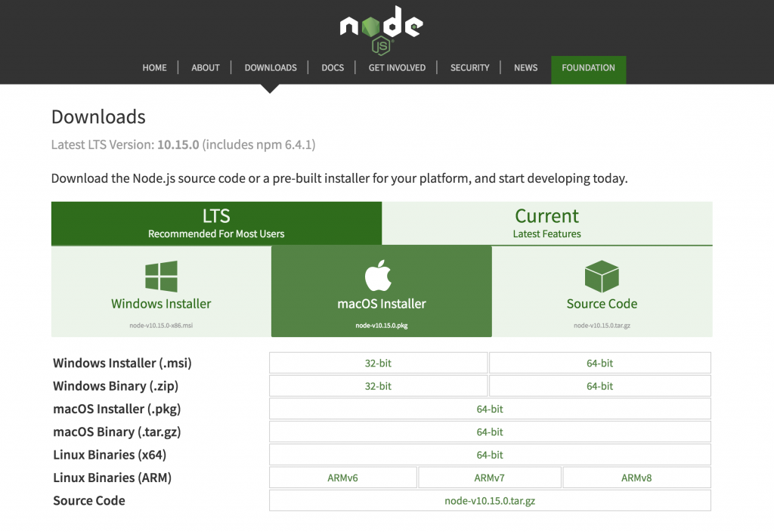Download Windows Binary (.zip) 32-bit

[378, 386]
